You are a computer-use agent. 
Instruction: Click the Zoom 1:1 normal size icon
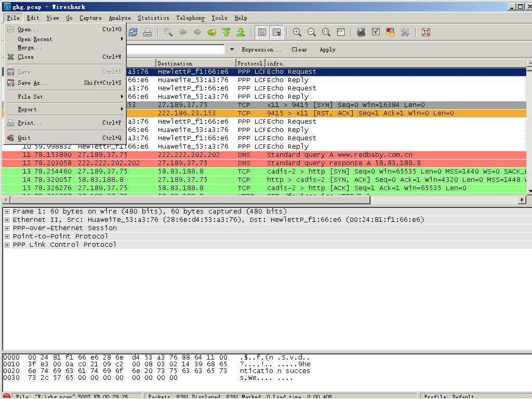coord(326,32)
